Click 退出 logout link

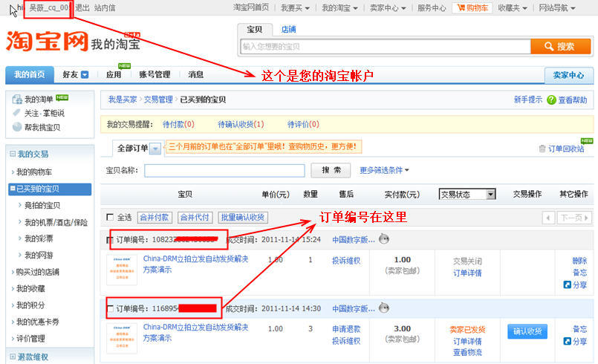(x=82, y=7)
